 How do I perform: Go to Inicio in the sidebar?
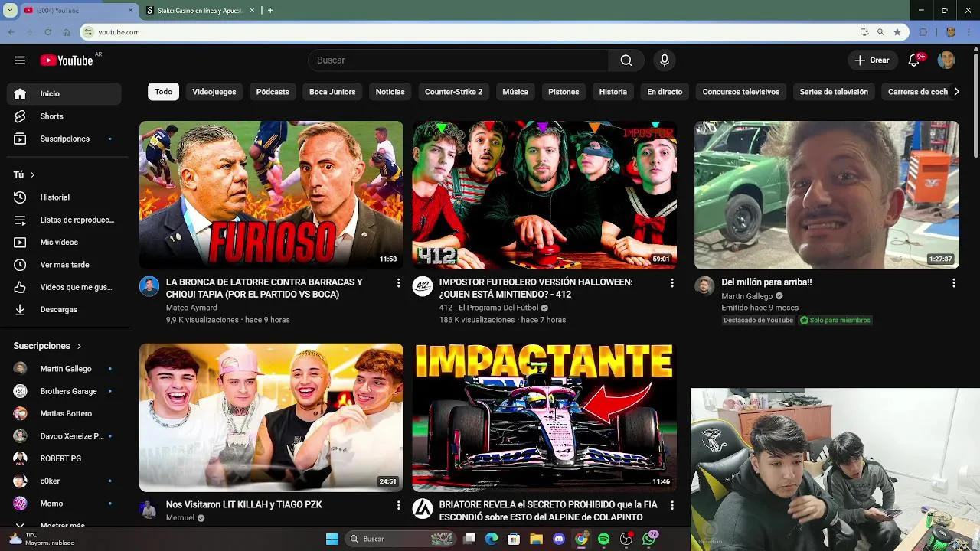64,93
